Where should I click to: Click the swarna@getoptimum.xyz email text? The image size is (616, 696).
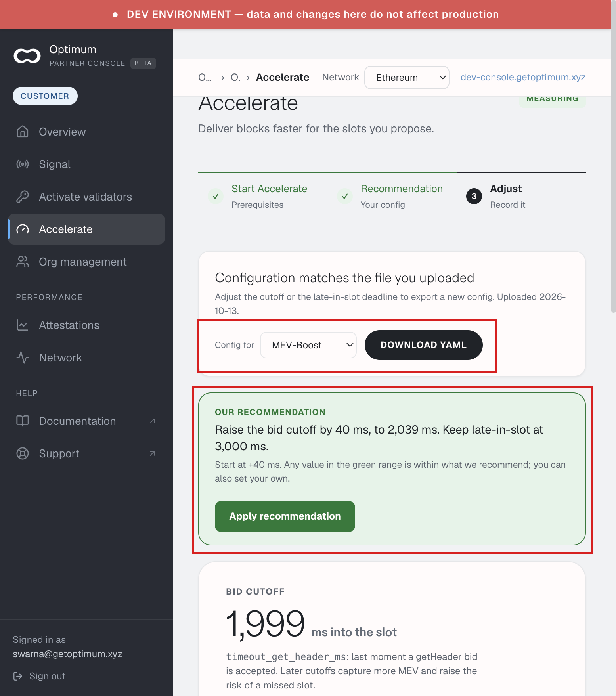click(x=67, y=654)
